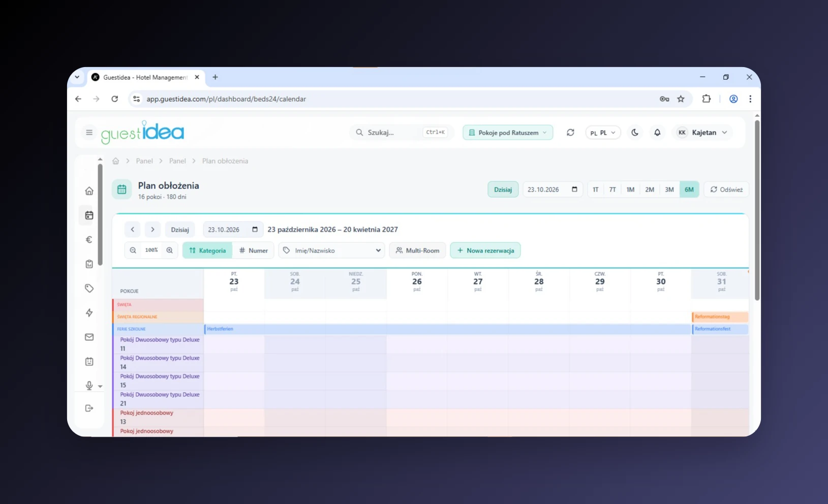Viewport: 828px width, 504px height.
Task: Click the Reformationstag regional holiday marker
Action: (x=720, y=317)
